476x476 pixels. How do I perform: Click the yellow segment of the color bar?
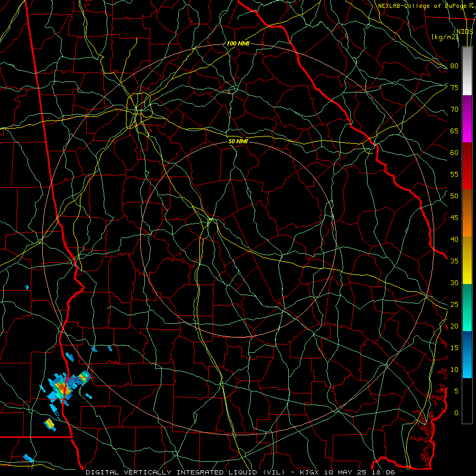(467, 260)
